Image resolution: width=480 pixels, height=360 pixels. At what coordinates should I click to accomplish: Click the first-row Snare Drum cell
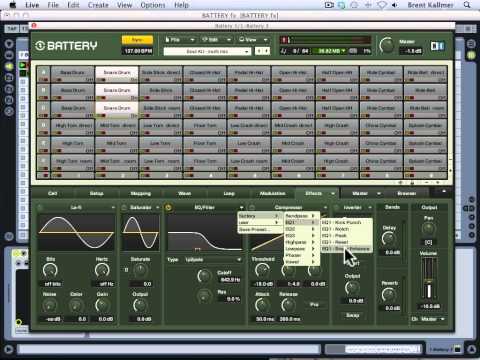[117, 75]
